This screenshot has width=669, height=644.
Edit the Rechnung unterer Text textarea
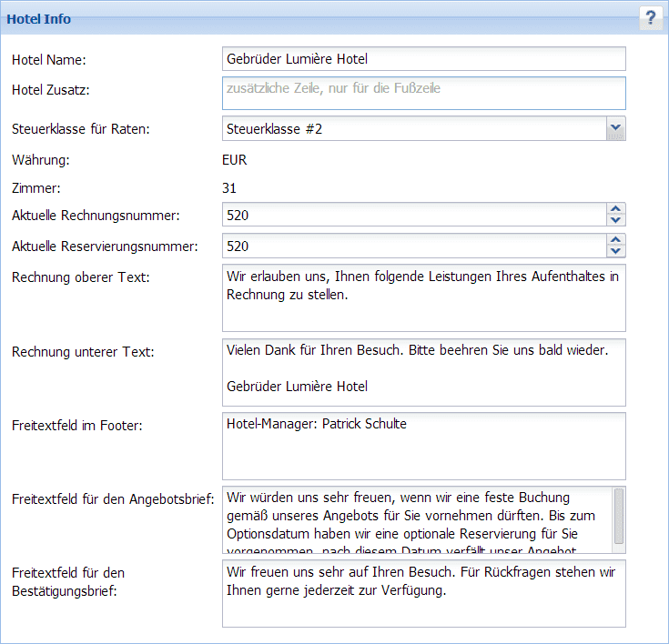coord(423,372)
